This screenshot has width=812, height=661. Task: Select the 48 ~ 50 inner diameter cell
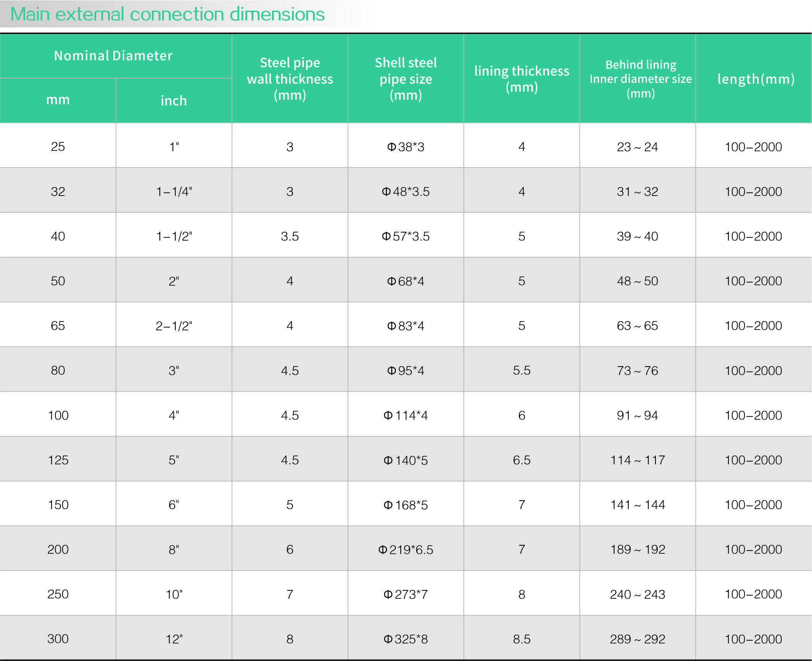coord(637,281)
